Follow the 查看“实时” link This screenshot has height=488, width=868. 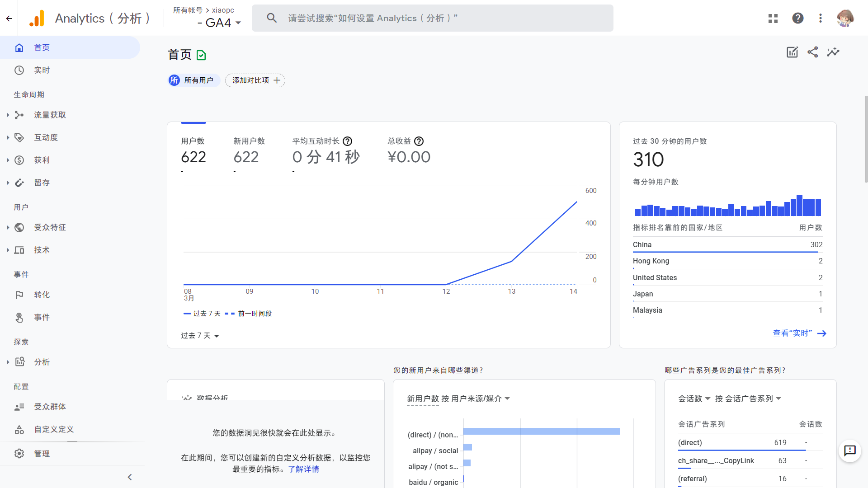pos(799,333)
